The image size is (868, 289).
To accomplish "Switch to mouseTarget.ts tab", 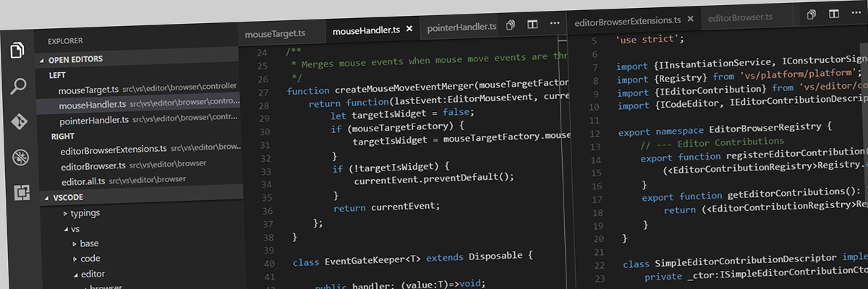I will 275,33.
